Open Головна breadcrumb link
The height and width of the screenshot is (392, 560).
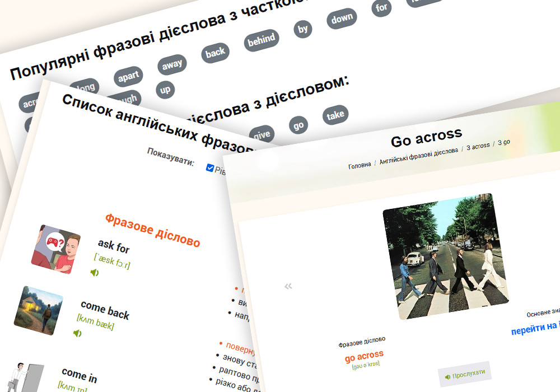(x=360, y=165)
